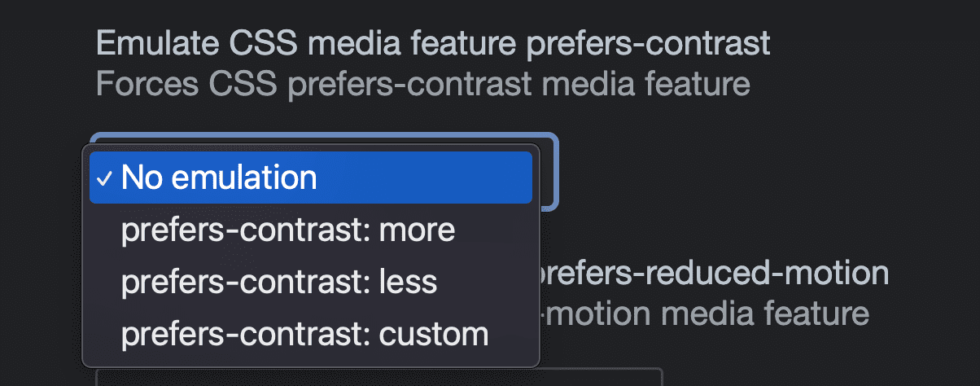Pick "prefers-contrast: less" in the dropdown
Screen dimensions: 980x386
click(x=279, y=282)
